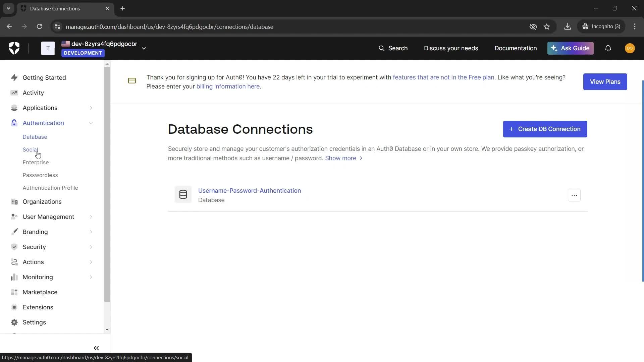Launch Ask Guide assistant

(x=570, y=48)
